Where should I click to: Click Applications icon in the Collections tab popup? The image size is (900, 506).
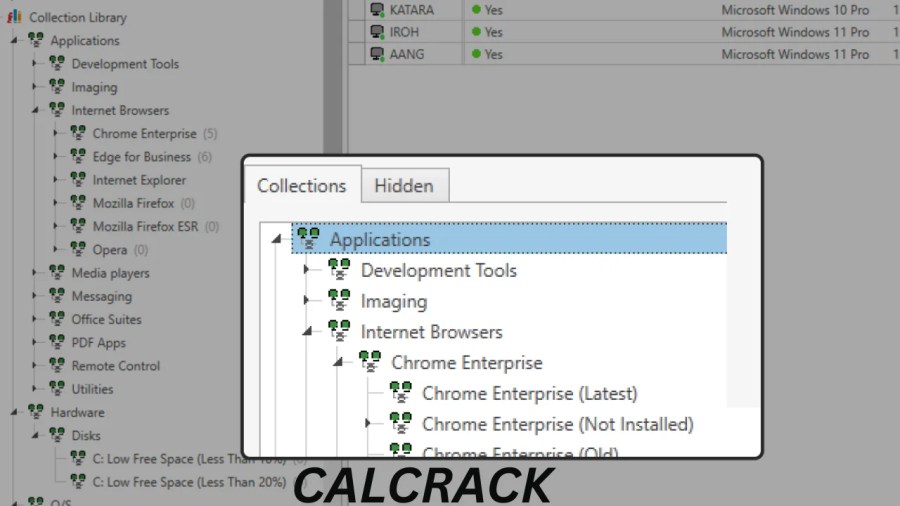308,239
